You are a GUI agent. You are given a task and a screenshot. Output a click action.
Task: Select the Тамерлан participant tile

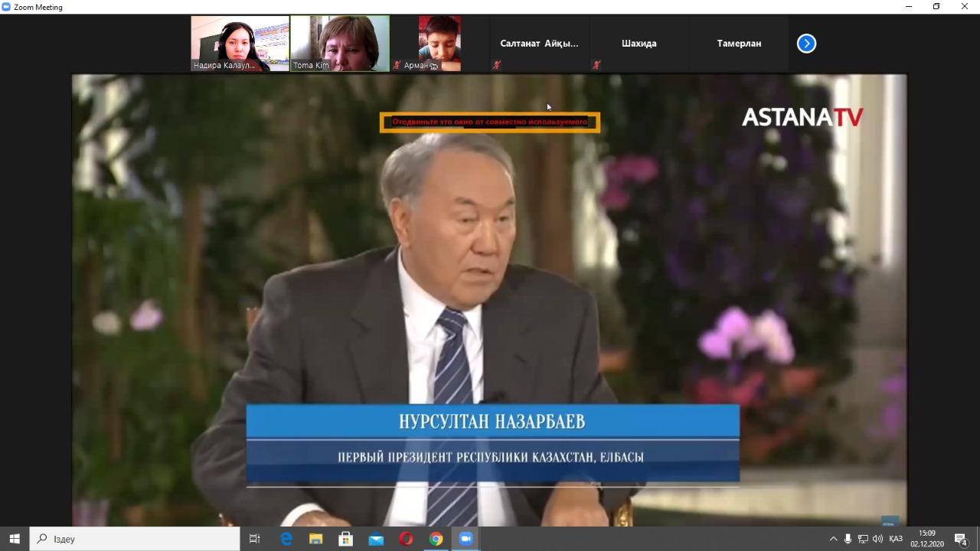739,44
